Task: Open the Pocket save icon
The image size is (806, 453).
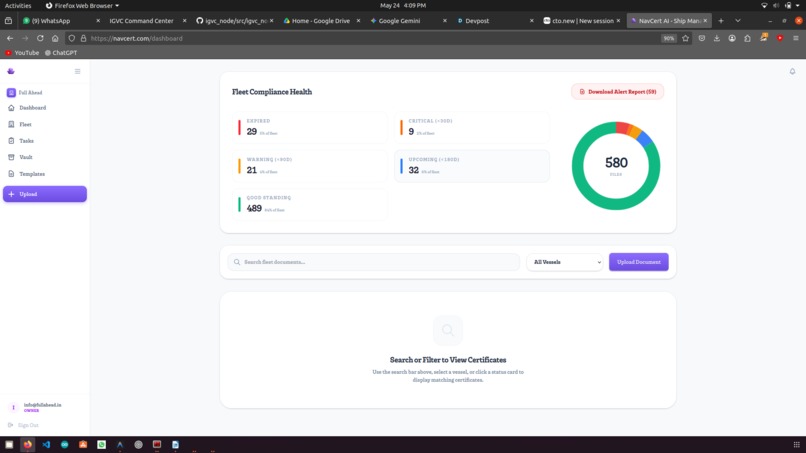Action: (x=702, y=38)
